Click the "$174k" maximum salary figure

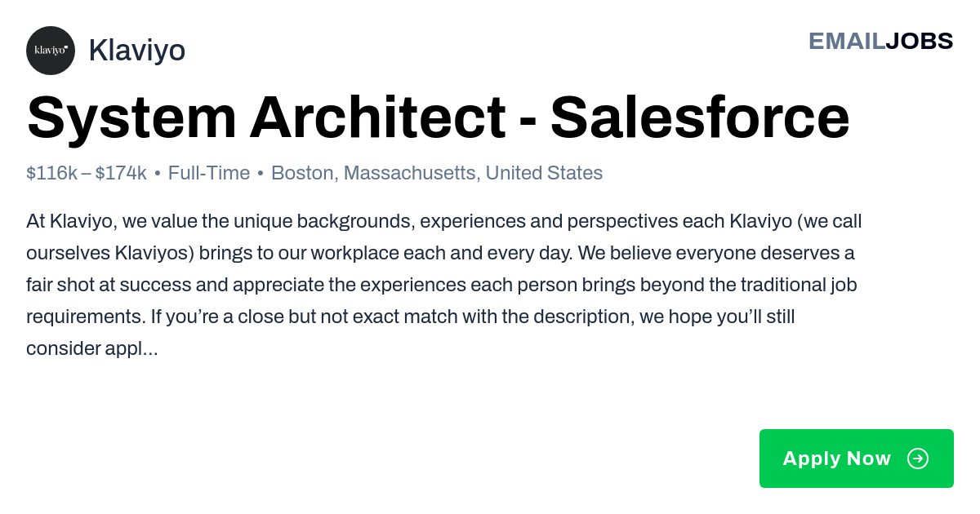point(121,173)
